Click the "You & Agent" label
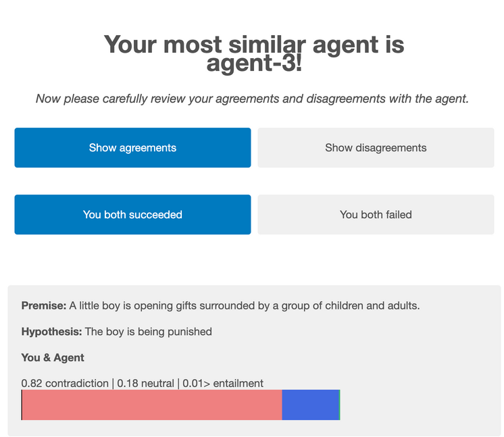The image size is (504, 437). tap(53, 357)
